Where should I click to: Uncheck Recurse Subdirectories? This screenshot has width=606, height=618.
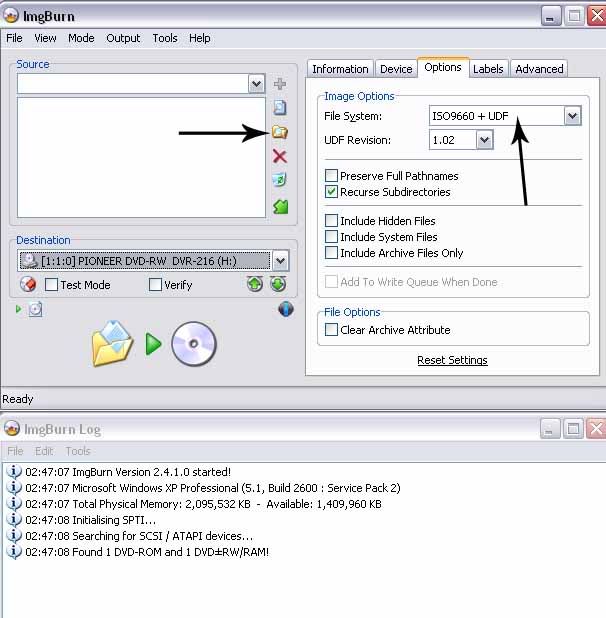(x=331, y=192)
